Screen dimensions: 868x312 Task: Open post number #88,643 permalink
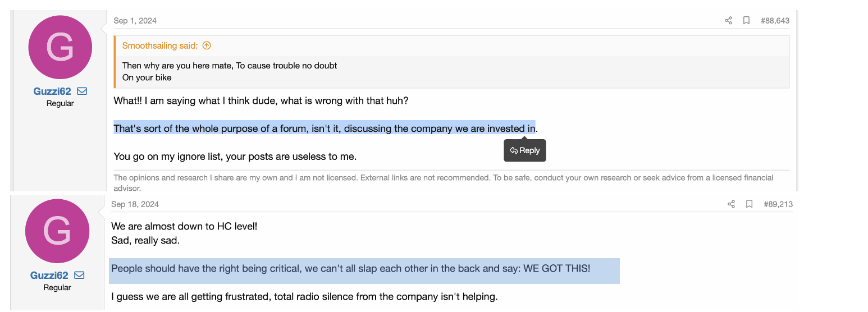coord(775,21)
